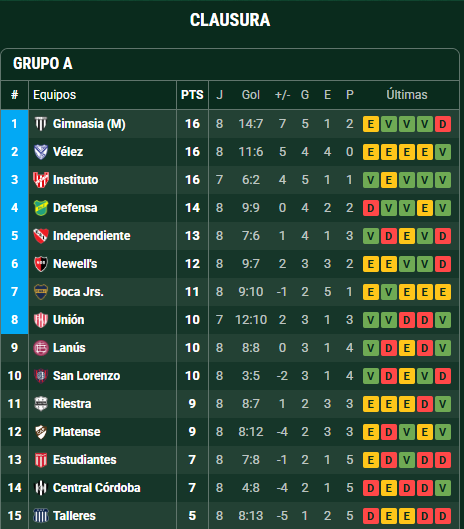This screenshot has width=464, height=529.
Task: Click the Lanús team crest
Action: pyautogui.click(x=41, y=348)
